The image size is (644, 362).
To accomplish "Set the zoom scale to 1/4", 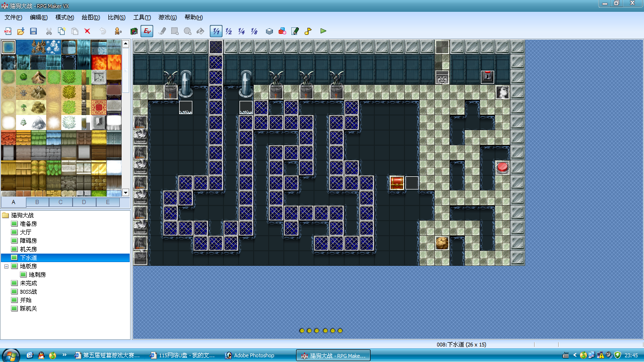I will click(241, 31).
